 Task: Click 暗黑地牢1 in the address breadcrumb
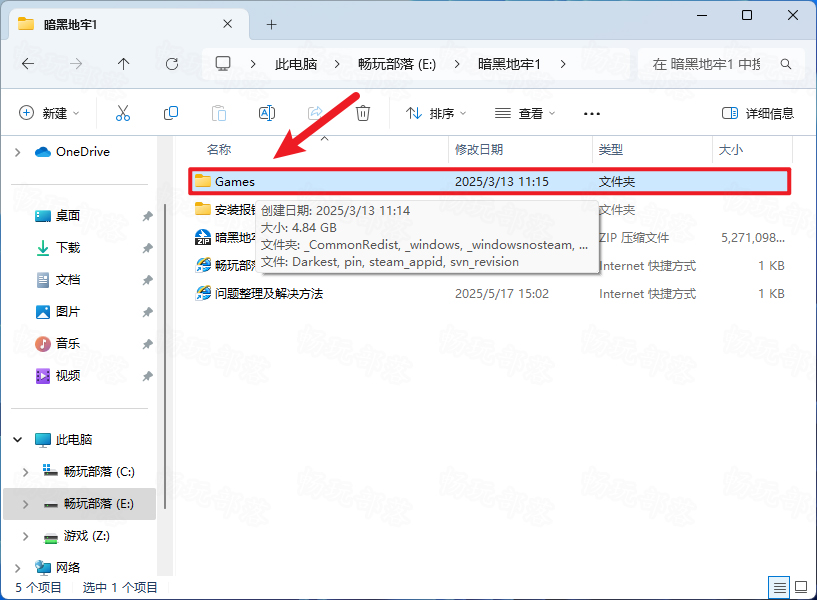click(x=509, y=64)
